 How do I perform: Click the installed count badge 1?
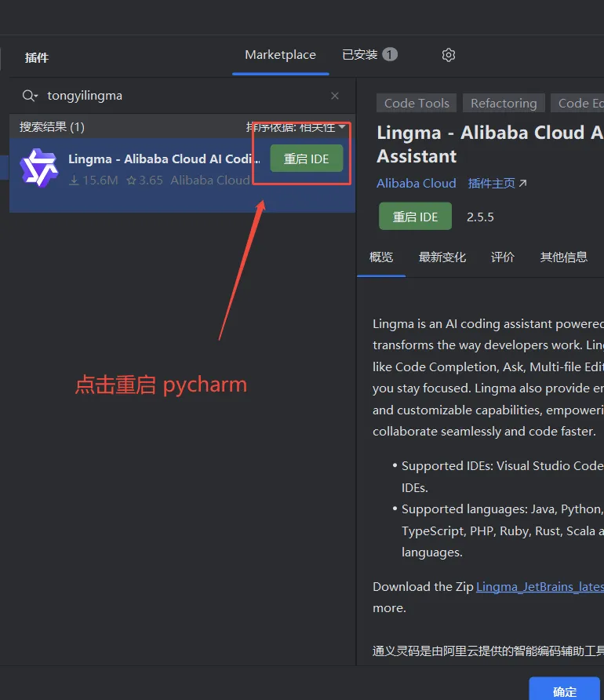coord(389,54)
